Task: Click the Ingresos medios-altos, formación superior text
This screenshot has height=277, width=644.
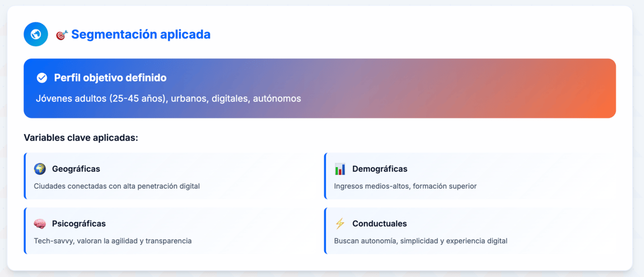Action: 405,186
